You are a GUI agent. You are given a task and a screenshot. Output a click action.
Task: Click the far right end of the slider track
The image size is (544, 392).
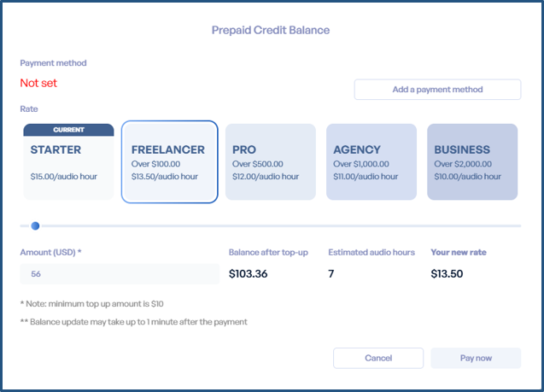click(x=518, y=225)
